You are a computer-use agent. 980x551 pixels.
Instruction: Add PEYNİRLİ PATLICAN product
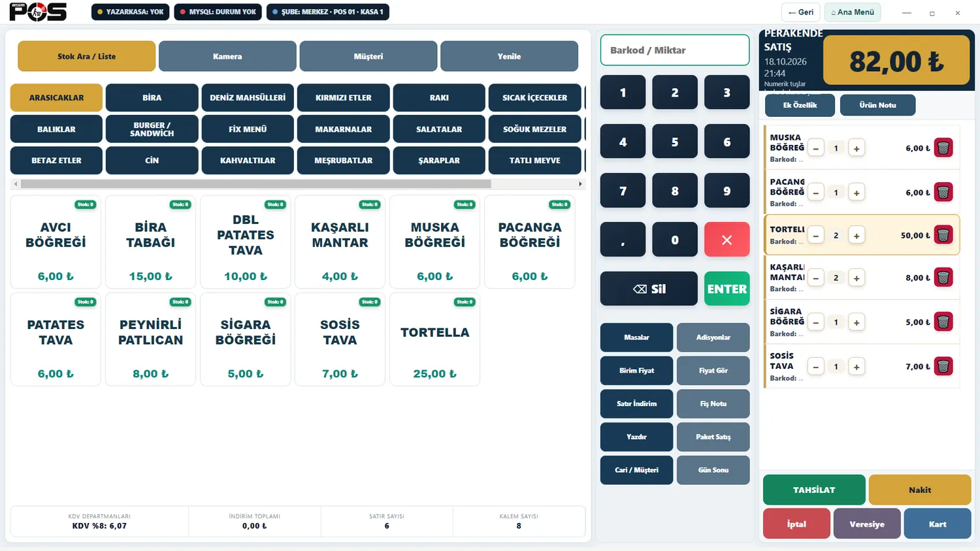tap(150, 339)
